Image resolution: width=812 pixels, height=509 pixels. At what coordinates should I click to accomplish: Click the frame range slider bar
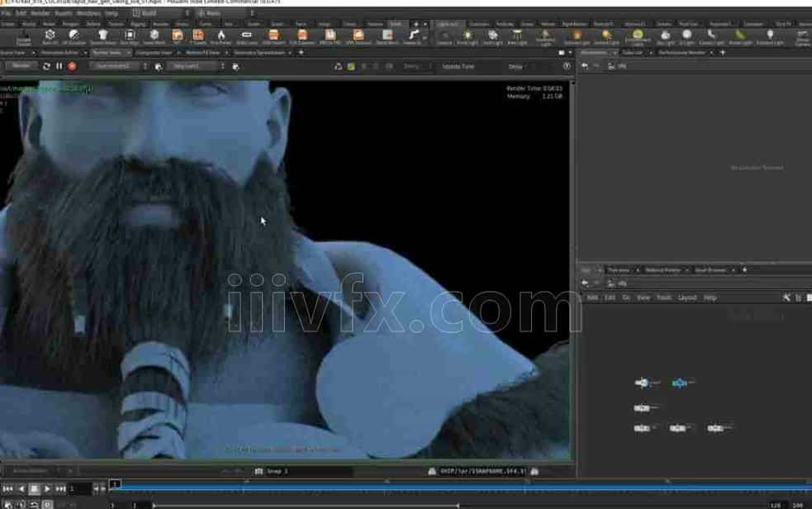[x=306, y=505]
